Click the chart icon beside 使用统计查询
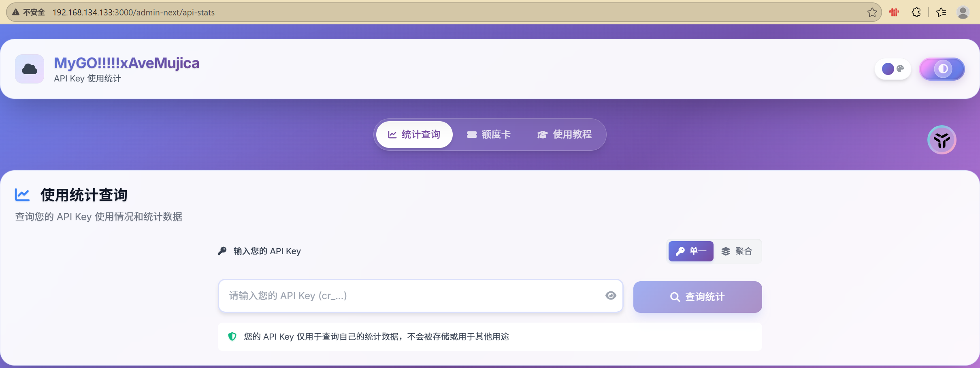Image resolution: width=980 pixels, height=368 pixels. [x=22, y=195]
